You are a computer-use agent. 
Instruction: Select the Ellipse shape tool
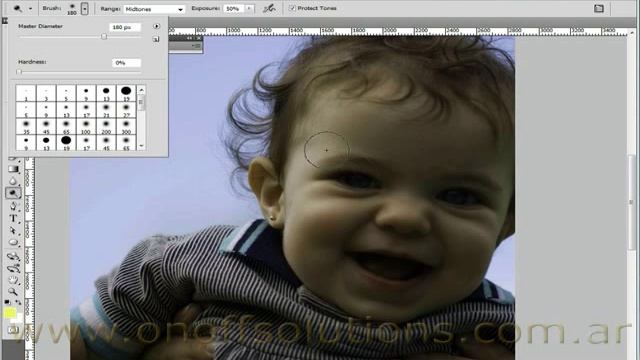click(x=13, y=243)
